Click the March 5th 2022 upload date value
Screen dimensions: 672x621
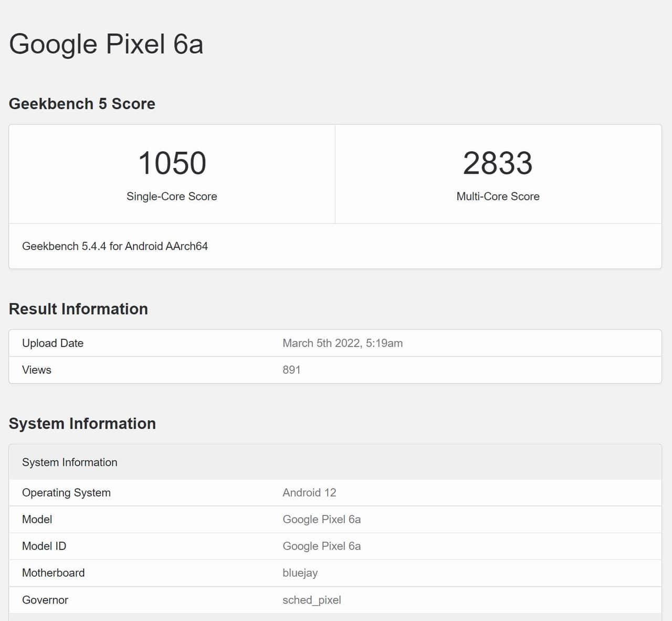[342, 343]
